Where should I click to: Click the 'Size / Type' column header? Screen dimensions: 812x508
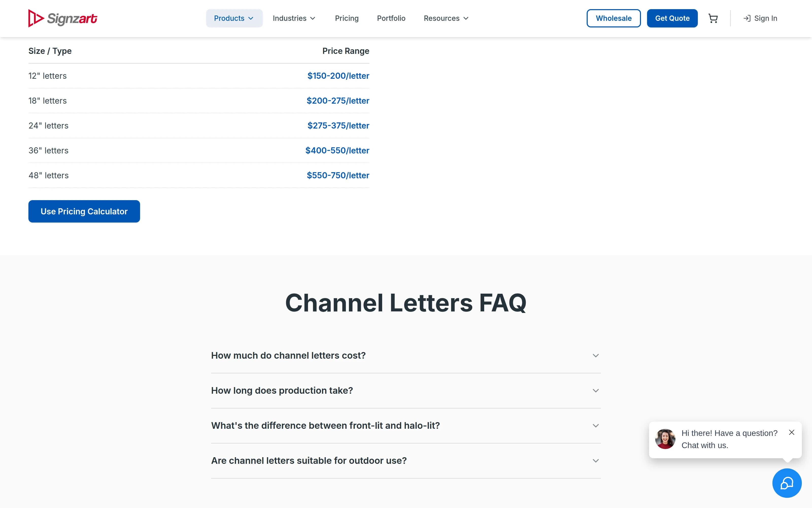pyautogui.click(x=50, y=51)
